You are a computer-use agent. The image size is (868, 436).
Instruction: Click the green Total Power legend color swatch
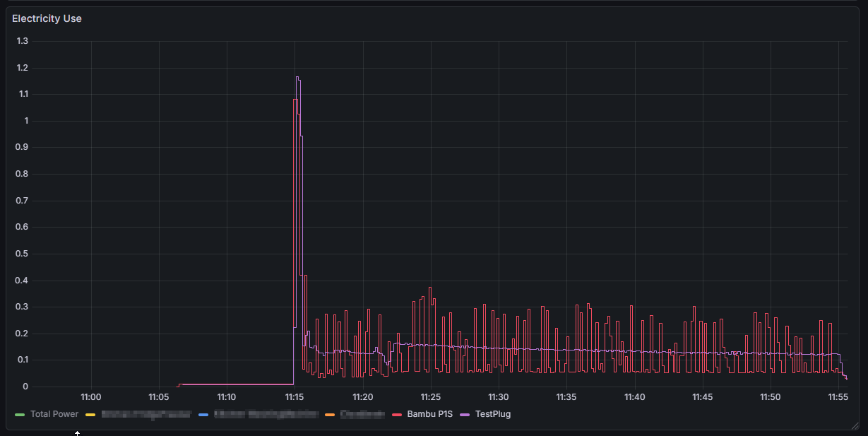click(20, 414)
